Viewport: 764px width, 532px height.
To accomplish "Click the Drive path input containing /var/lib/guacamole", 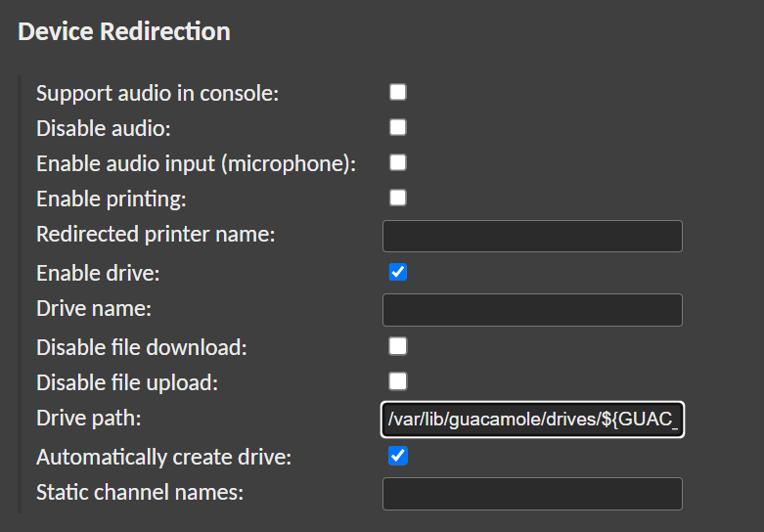I will click(x=532, y=420).
